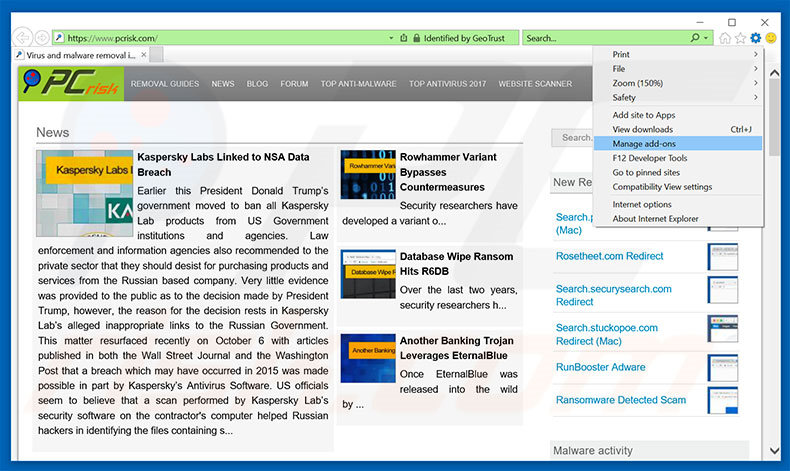Click the Ransomware Detected Scam thumbnail
This screenshot has height=471, width=790.
pos(722,400)
